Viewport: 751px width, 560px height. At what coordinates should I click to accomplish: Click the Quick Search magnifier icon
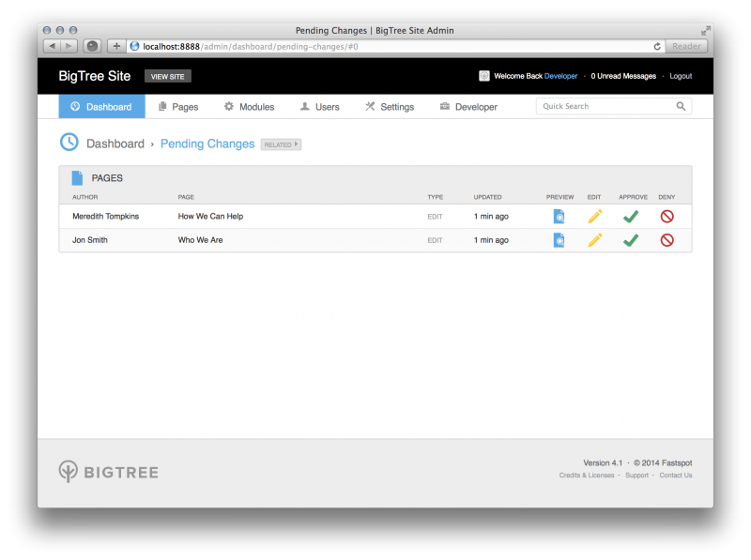(681, 106)
